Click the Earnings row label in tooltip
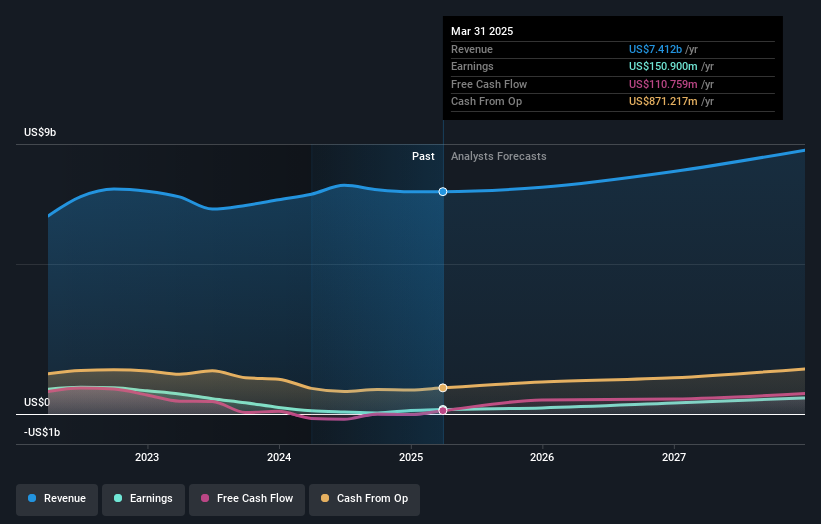This screenshot has height=524, width=821. (472, 66)
